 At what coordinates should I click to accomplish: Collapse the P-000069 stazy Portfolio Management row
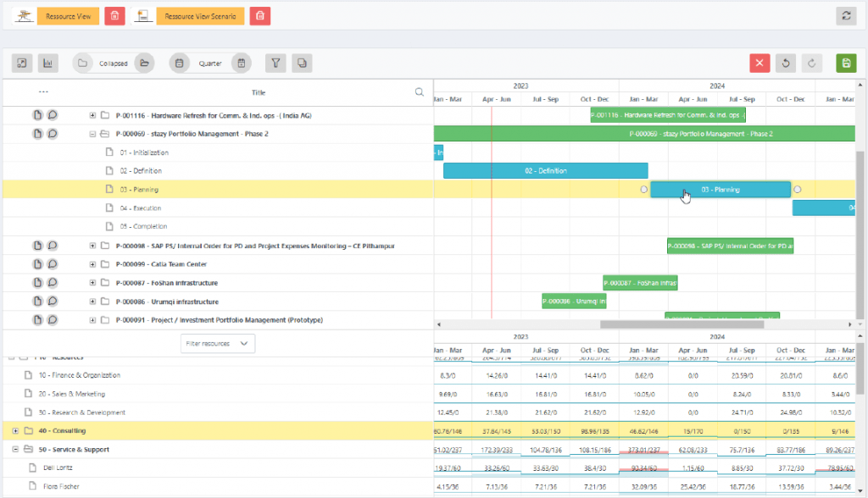pyautogui.click(x=92, y=133)
